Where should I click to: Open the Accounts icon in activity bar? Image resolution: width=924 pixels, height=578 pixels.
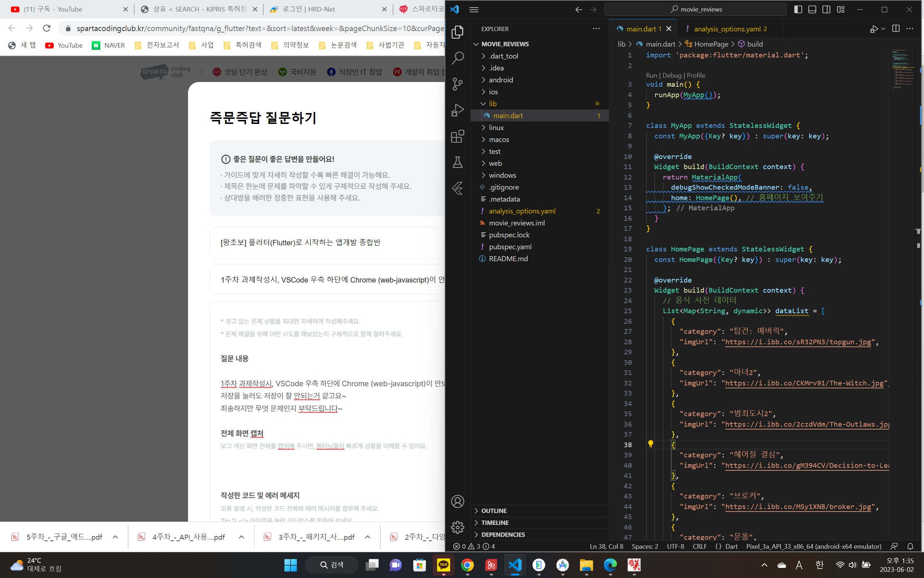pos(457,501)
